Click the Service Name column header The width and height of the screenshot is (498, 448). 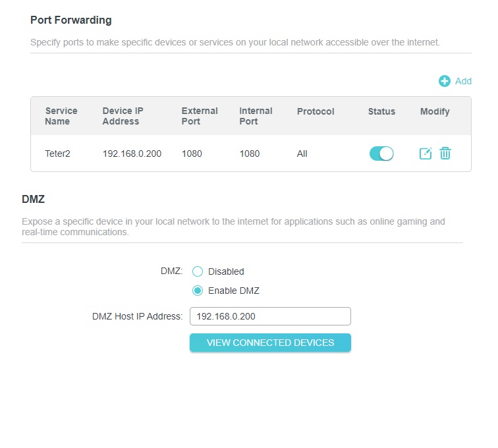(61, 116)
